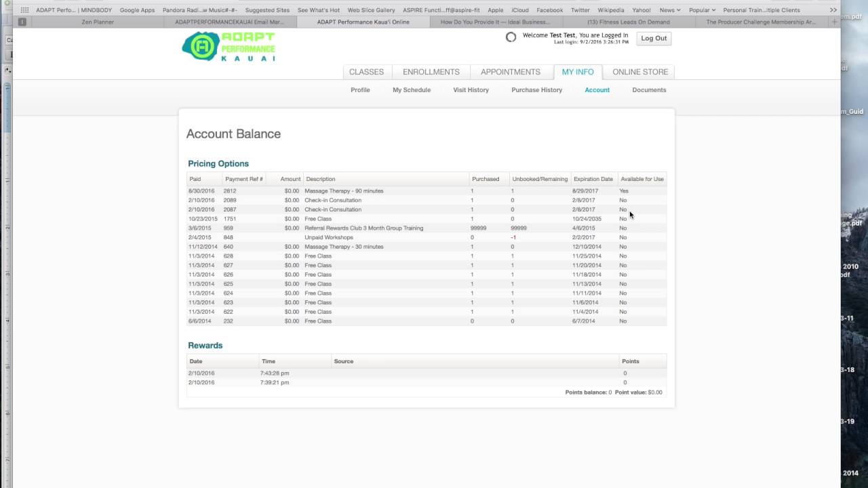Click the 10/24/2035 expiration date
The width and height of the screenshot is (868, 488).
(x=587, y=219)
